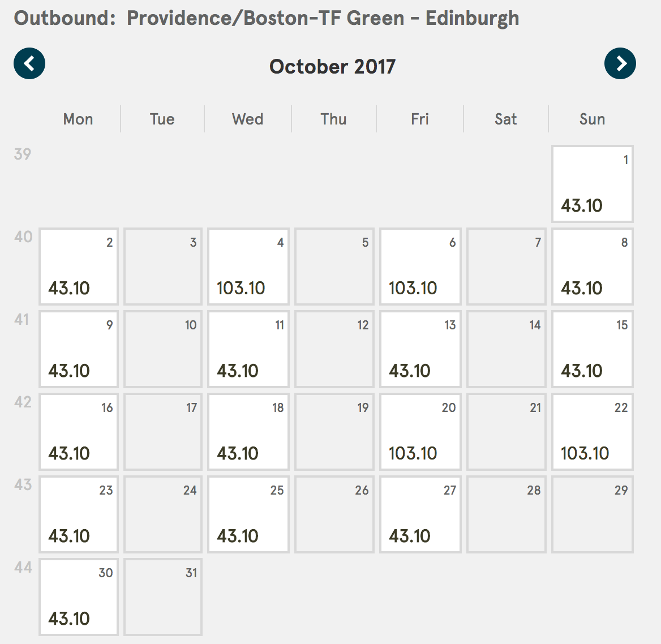
Task: Choose October 30 fare 43.10
Action: 79,597
